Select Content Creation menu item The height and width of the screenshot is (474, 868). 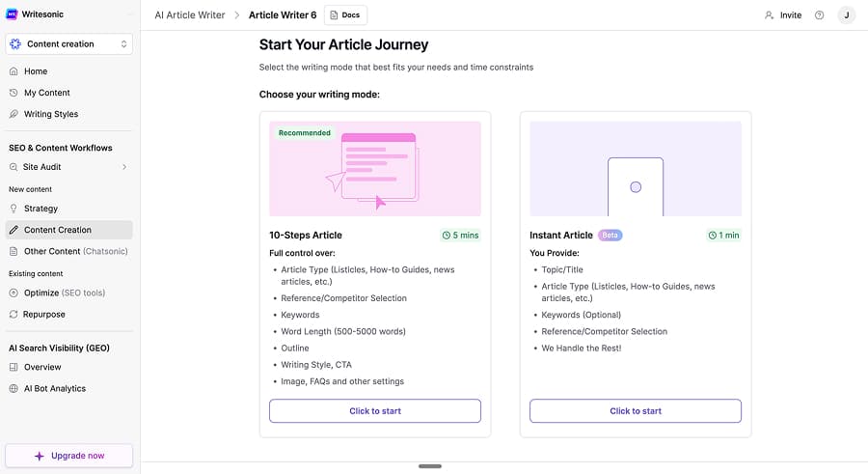(x=58, y=230)
